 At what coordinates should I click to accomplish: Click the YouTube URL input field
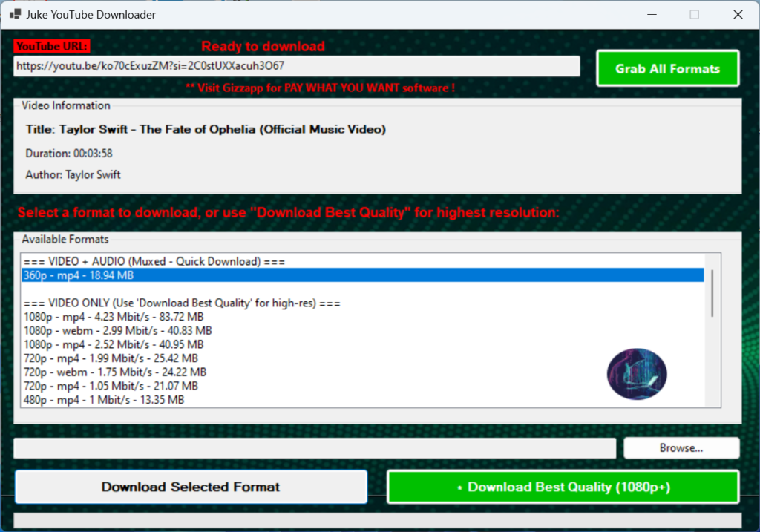click(296, 66)
